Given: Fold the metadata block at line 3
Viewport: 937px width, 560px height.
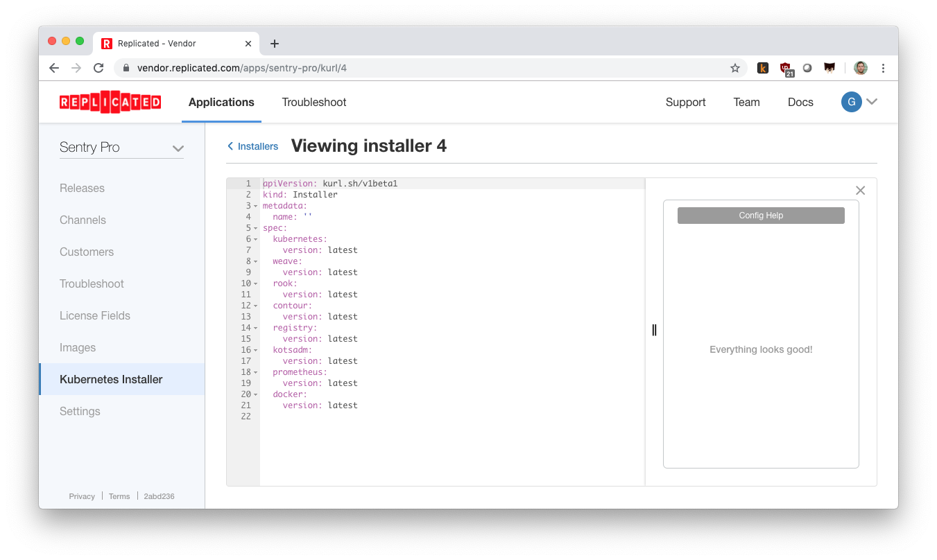Looking at the screenshot, I should (x=255, y=206).
